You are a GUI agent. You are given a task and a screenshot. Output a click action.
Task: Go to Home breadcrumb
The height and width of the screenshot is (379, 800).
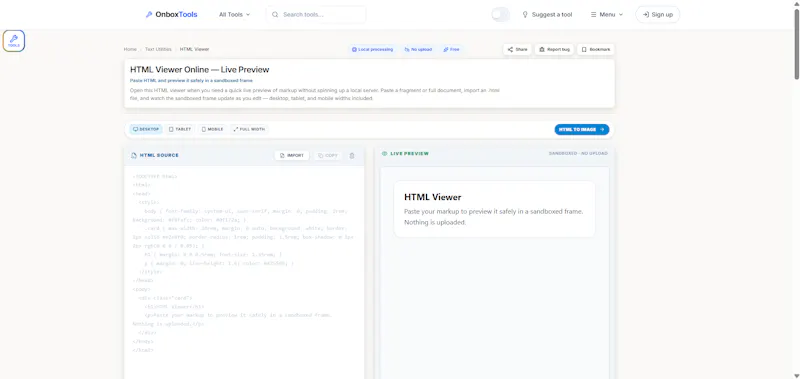[130, 49]
